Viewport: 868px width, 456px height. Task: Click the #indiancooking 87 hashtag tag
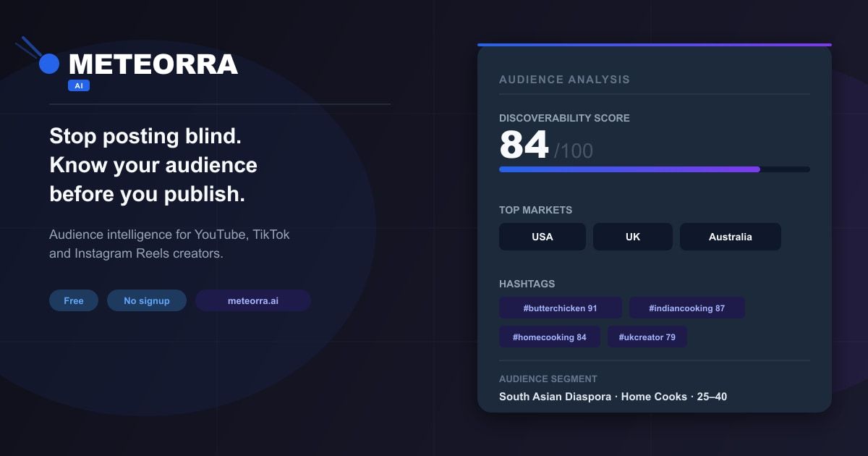pyautogui.click(x=687, y=308)
